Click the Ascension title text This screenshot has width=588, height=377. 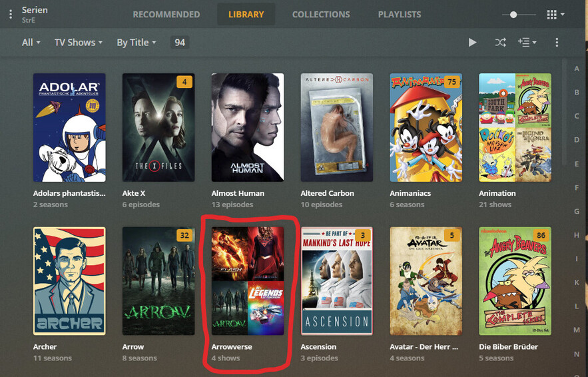(318, 346)
